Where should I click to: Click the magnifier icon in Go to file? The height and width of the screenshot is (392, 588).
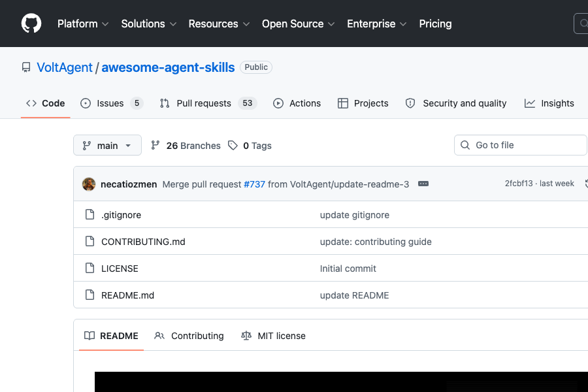click(465, 145)
